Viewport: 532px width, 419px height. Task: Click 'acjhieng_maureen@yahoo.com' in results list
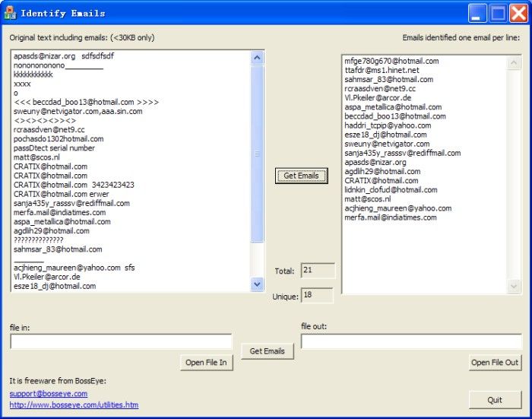(398, 208)
